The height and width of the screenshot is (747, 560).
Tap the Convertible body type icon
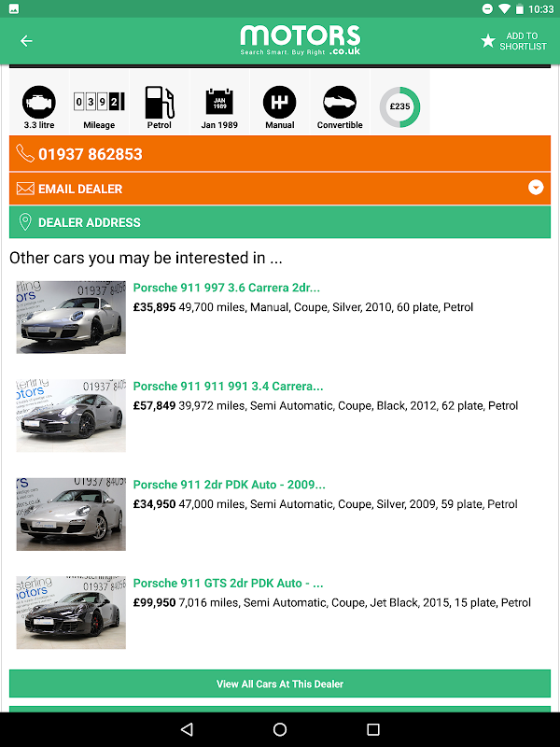point(340,102)
